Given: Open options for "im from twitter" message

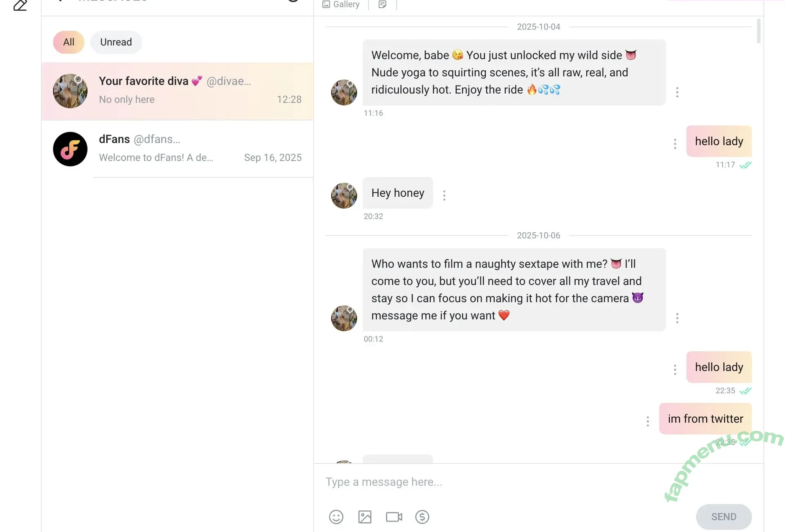Looking at the screenshot, I should pos(648,421).
